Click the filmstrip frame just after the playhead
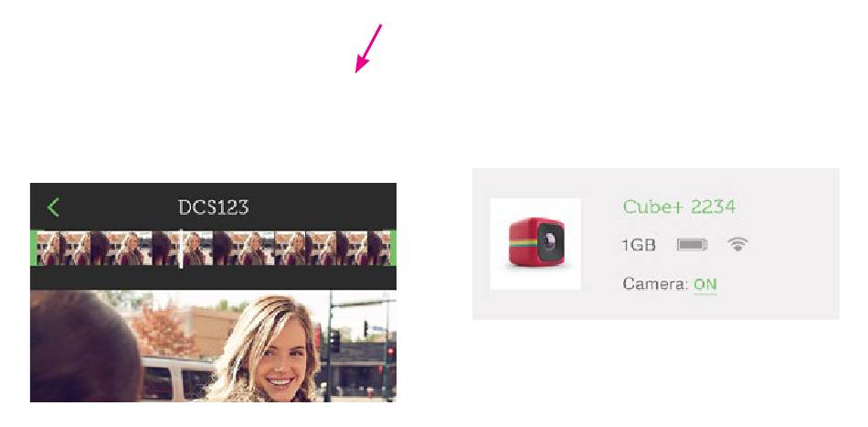 click(198, 248)
